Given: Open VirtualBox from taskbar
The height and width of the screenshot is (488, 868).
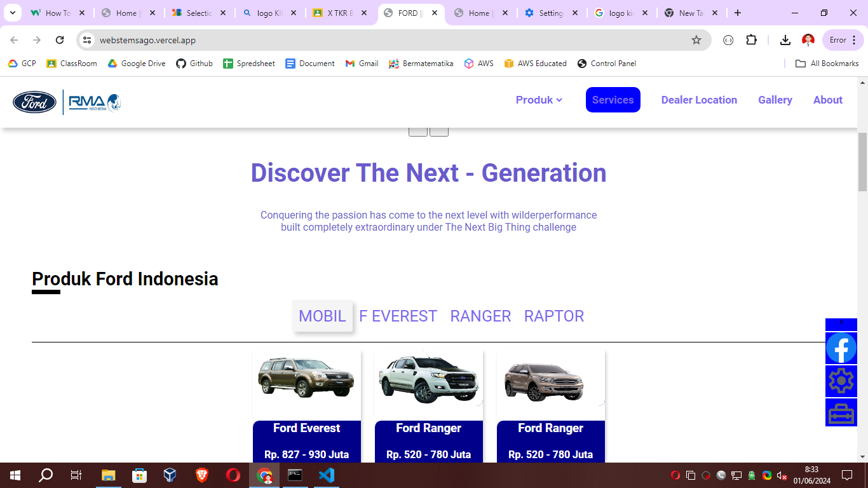Looking at the screenshot, I should [x=170, y=475].
